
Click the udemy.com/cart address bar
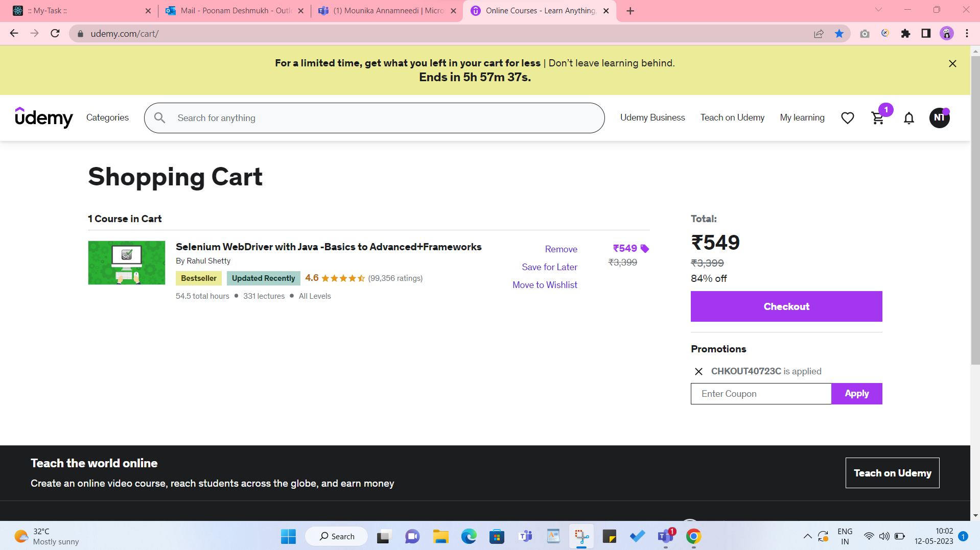coord(439,34)
